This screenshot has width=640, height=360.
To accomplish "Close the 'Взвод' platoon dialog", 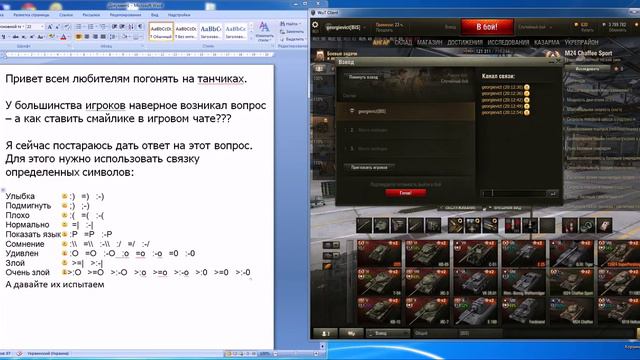I will 558,62.
